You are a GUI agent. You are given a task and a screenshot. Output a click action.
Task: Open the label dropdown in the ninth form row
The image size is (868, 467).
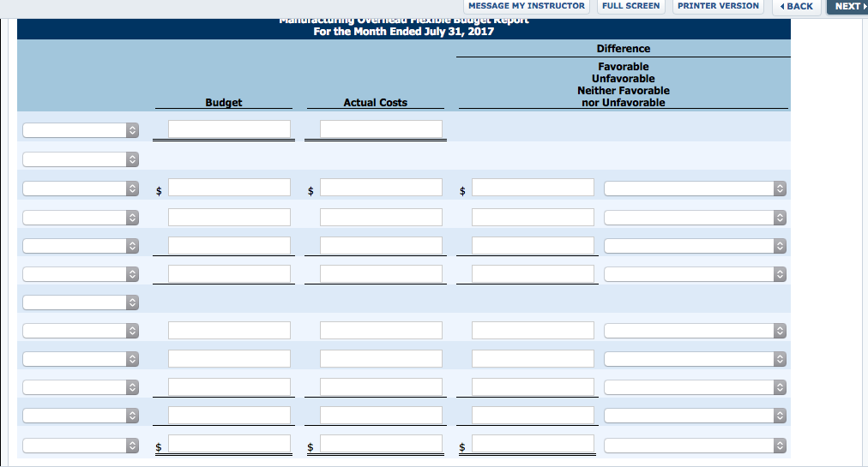click(x=81, y=358)
